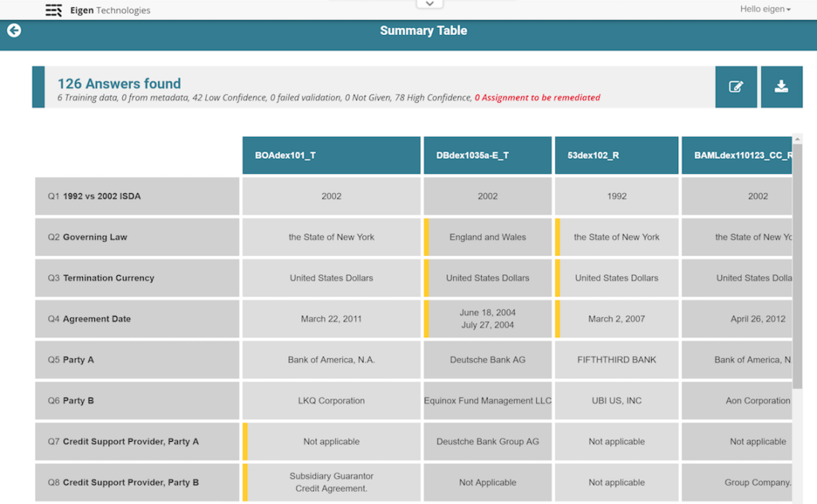Click the Q5 Party A row label
This screenshot has height=504, width=817.
pyautogui.click(x=137, y=360)
